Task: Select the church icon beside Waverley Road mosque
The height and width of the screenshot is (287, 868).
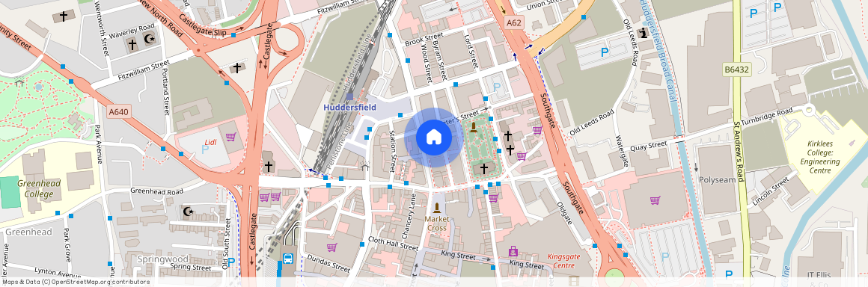Action: pos(132,43)
